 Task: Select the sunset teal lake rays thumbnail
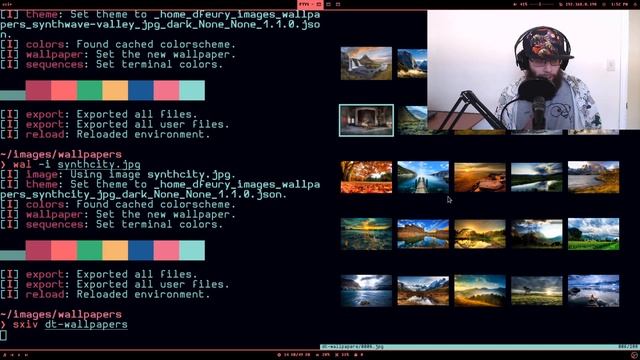366,234
